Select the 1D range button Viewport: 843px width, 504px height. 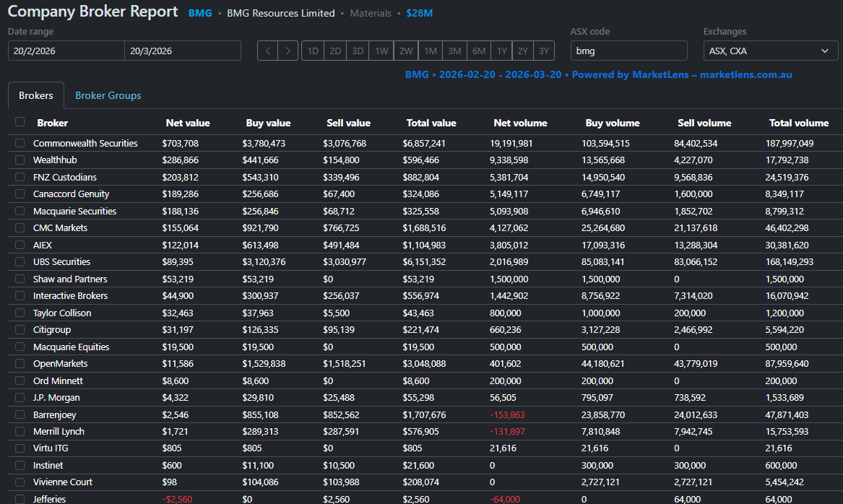313,51
